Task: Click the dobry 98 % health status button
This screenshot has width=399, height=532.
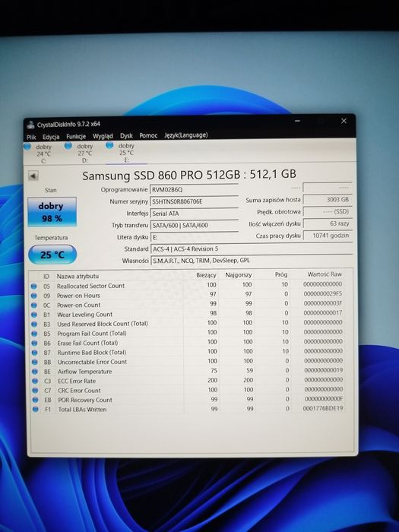Action: [x=52, y=212]
